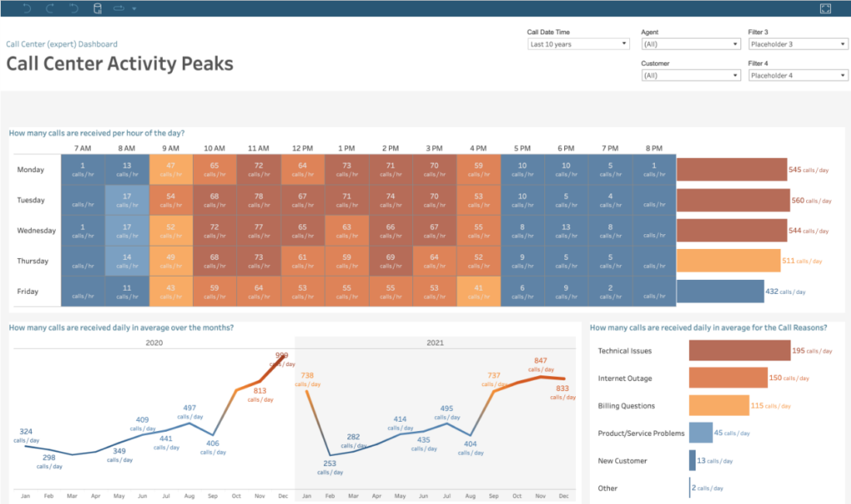Click the Monday 9 AM heatmap cell
The image size is (851, 504).
click(x=170, y=169)
